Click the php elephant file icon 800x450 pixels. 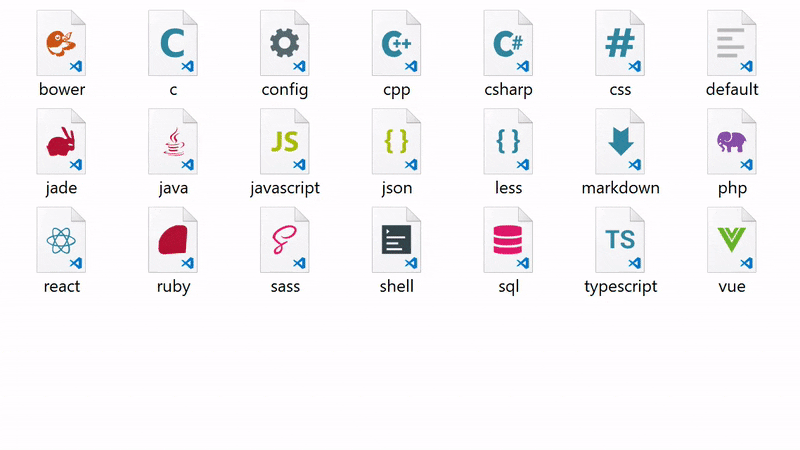click(x=732, y=142)
